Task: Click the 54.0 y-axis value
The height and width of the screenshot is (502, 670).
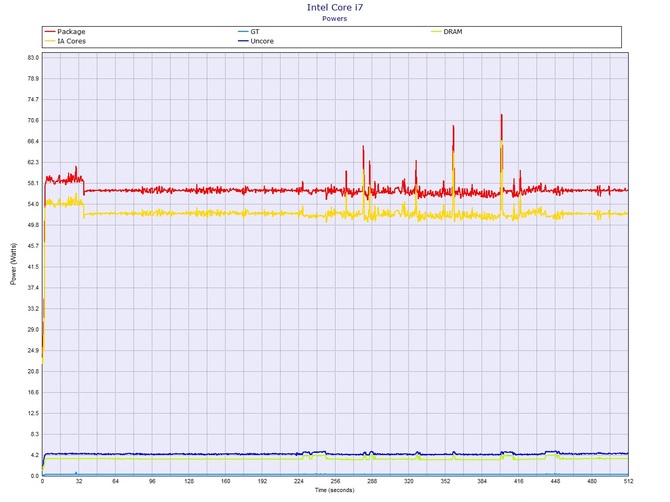Action: (x=34, y=204)
